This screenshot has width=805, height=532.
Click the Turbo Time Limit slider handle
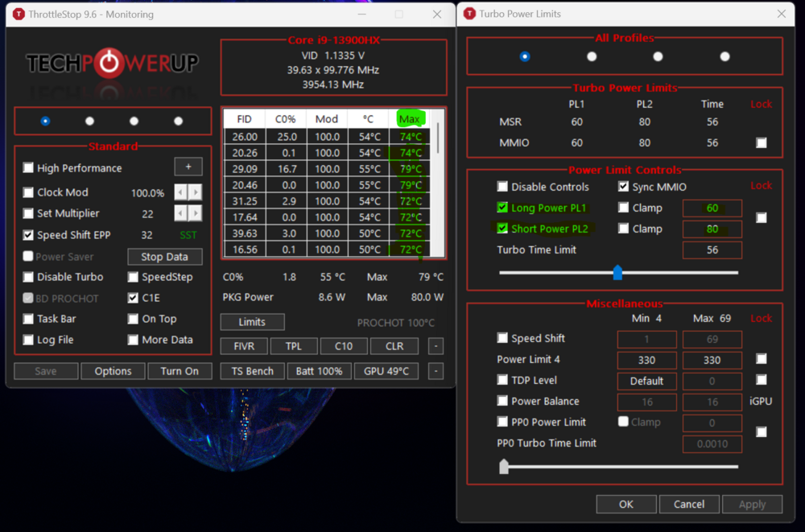[617, 273]
